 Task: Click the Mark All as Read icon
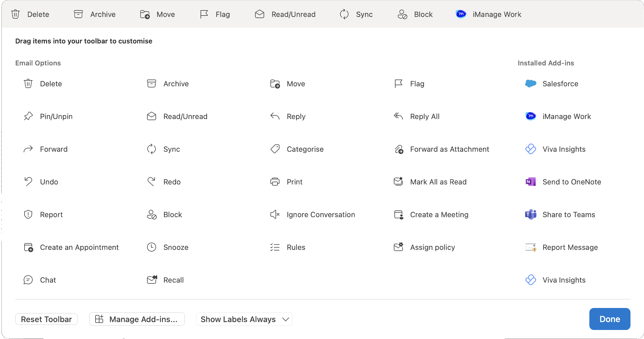click(x=398, y=182)
